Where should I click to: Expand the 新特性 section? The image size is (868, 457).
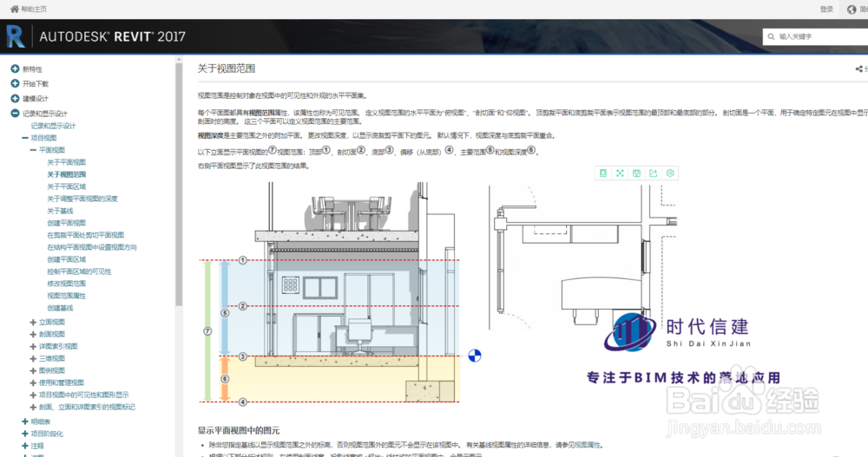pyautogui.click(x=15, y=69)
